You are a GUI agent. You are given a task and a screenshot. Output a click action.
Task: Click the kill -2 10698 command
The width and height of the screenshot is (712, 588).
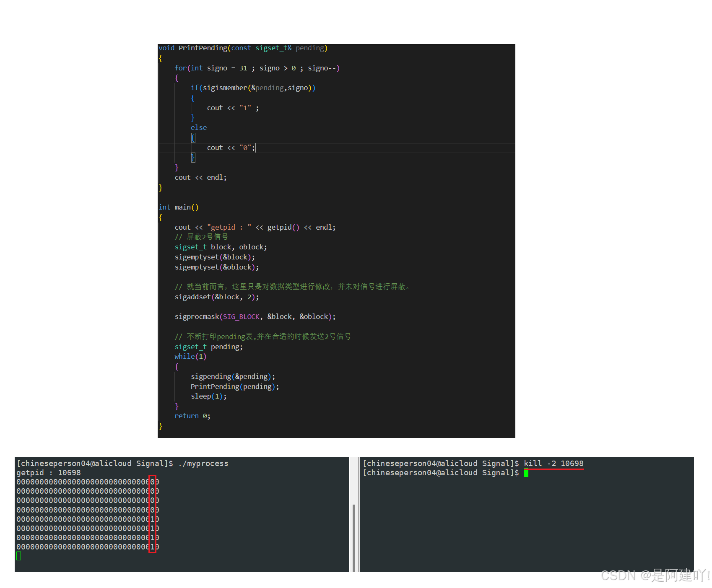[x=553, y=464]
